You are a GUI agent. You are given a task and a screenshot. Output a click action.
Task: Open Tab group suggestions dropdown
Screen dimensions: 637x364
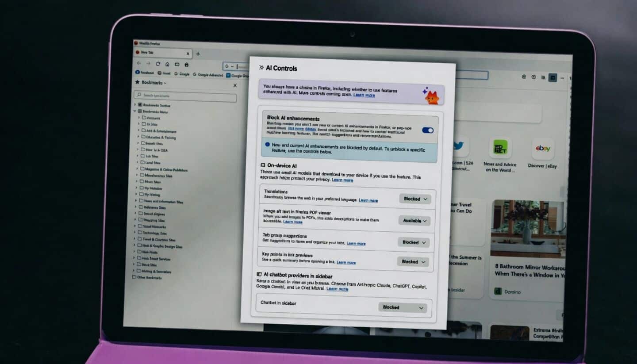click(414, 242)
